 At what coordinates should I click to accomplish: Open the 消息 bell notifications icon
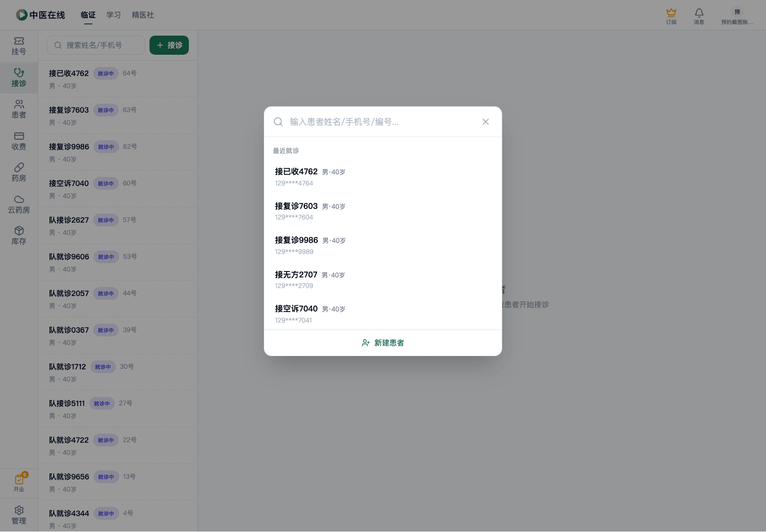(699, 16)
